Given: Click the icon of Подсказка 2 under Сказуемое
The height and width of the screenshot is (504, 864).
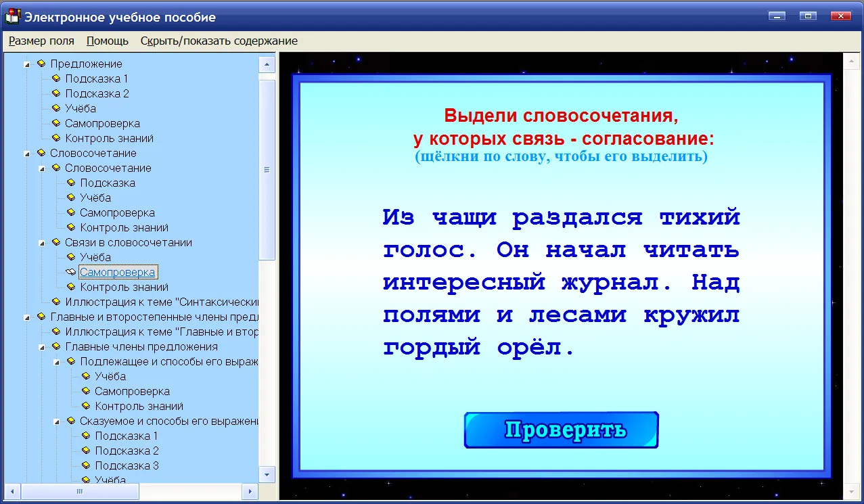Looking at the screenshot, I should pyautogui.click(x=87, y=451).
